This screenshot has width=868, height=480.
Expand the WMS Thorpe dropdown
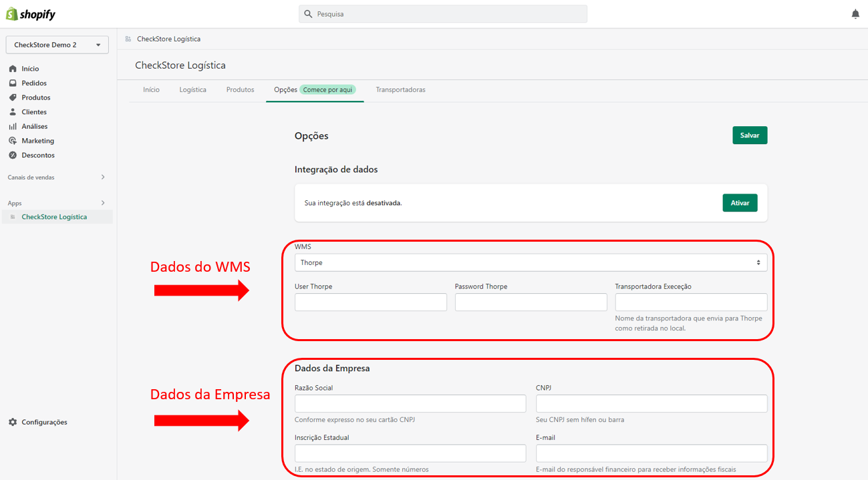(x=531, y=262)
